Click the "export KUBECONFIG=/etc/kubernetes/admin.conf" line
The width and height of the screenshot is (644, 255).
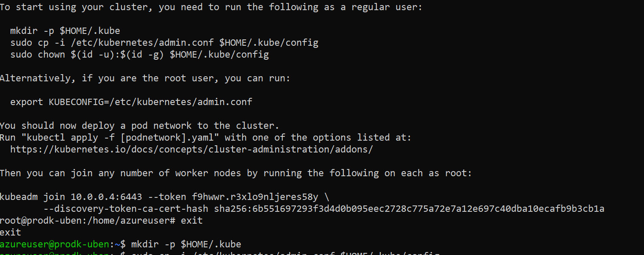click(131, 102)
